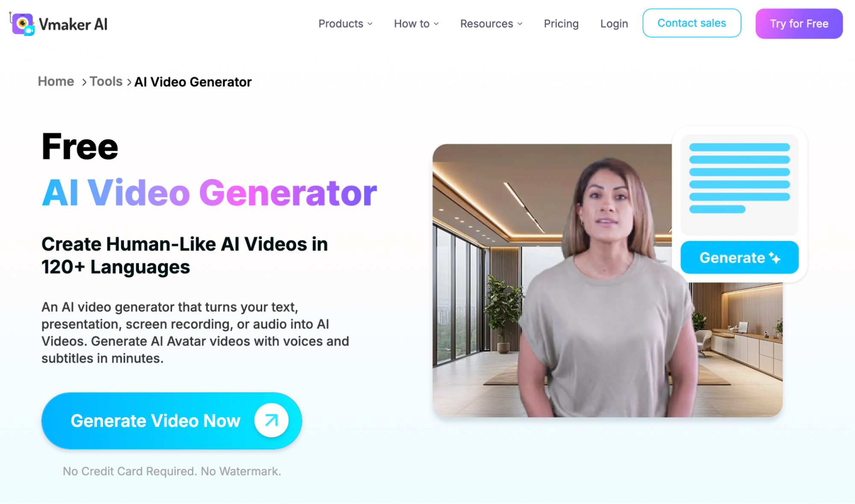Click the Home breadcrumb navigation item
Image resolution: width=855 pixels, height=504 pixels.
point(56,81)
